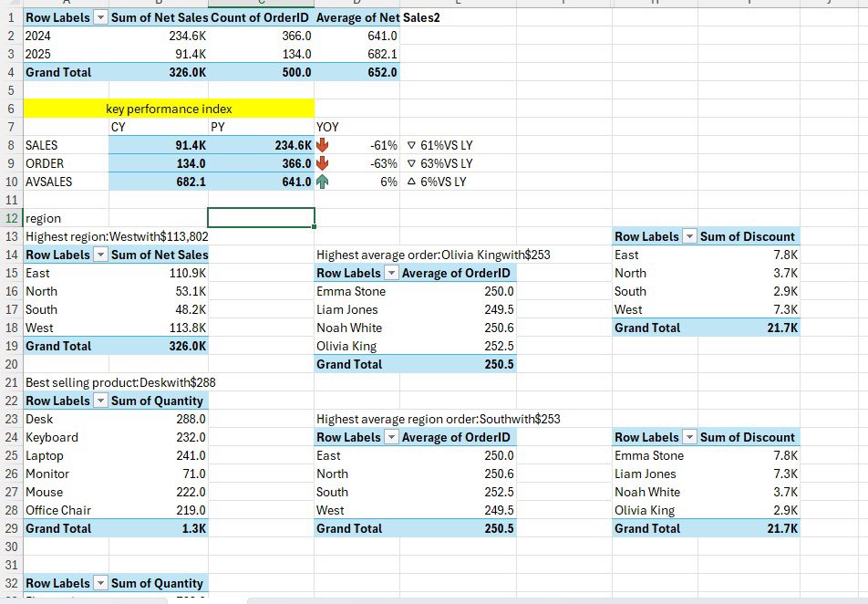Select the region cell in row 12
Screen dimensions: 868x604
(x=66, y=218)
